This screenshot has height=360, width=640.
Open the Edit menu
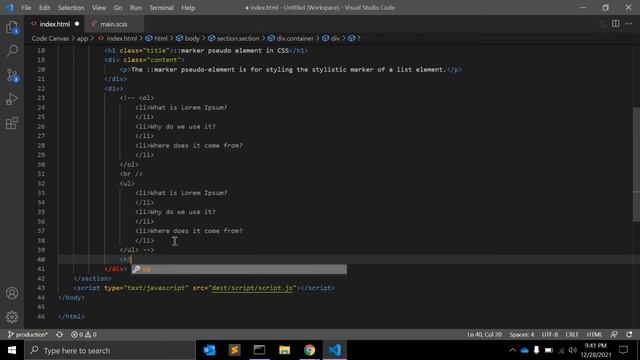pos(44,8)
